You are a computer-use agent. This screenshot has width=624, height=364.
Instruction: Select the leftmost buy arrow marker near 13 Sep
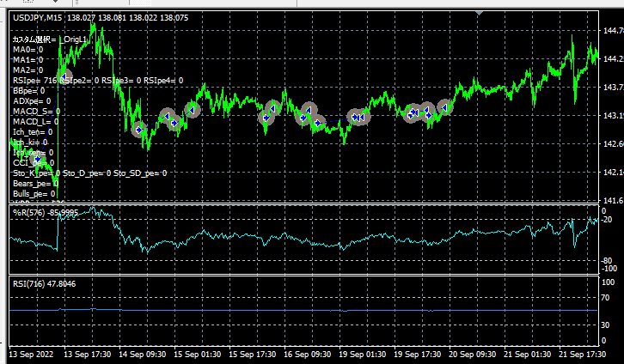[x=39, y=160]
